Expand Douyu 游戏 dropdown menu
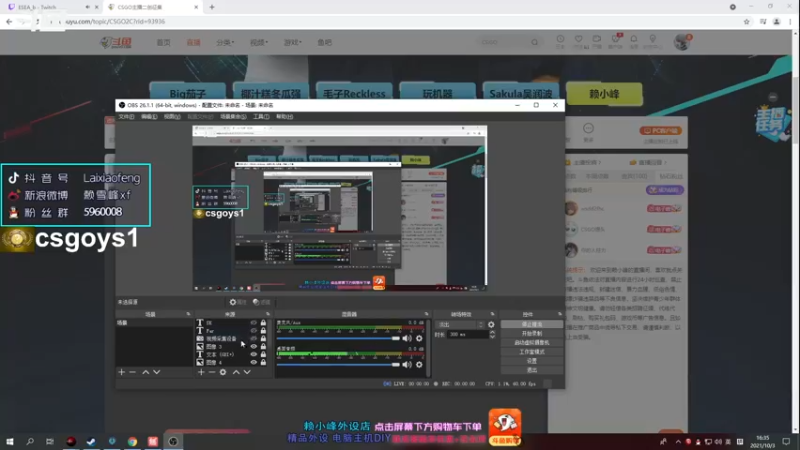Viewport: 800px width, 450px height. point(292,42)
